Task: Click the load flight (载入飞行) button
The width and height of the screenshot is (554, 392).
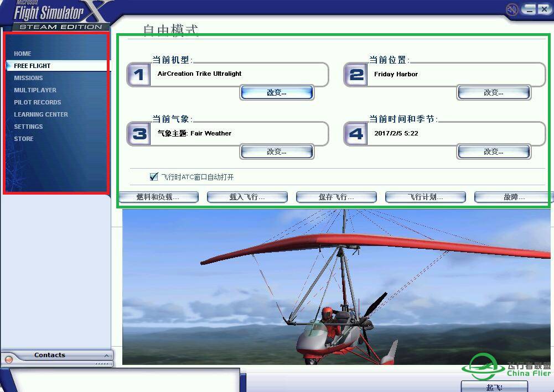Action: pos(247,197)
